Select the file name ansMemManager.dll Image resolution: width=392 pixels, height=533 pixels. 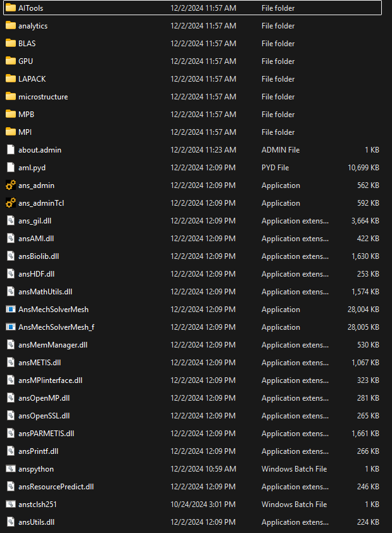coord(53,345)
